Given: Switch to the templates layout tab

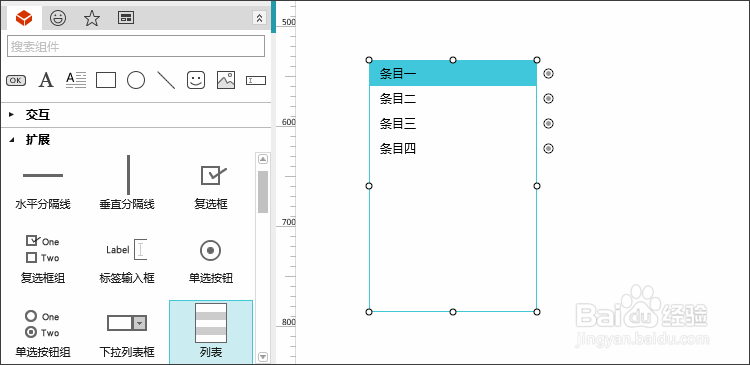Looking at the screenshot, I should point(126,18).
